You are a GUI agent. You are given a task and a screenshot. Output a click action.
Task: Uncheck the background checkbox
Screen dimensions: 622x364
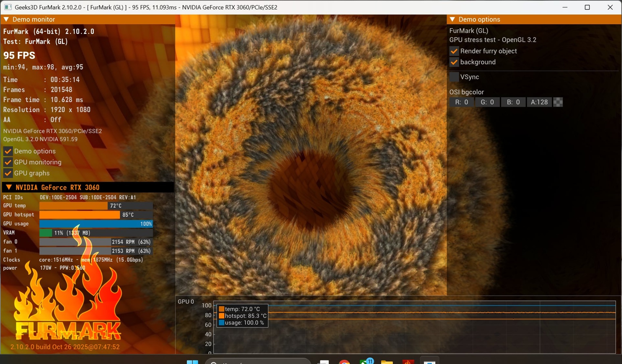(454, 62)
